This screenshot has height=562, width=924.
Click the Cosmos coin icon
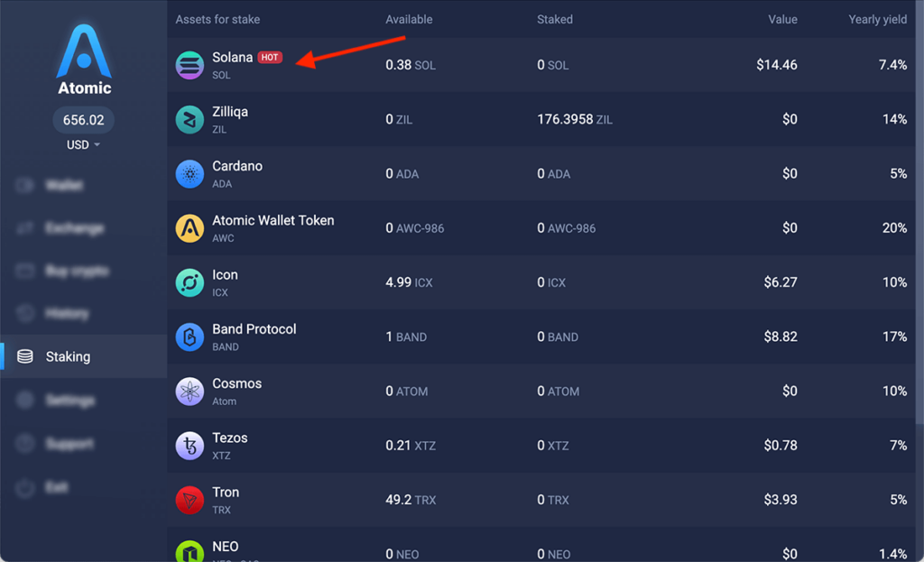(x=189, y=392)
